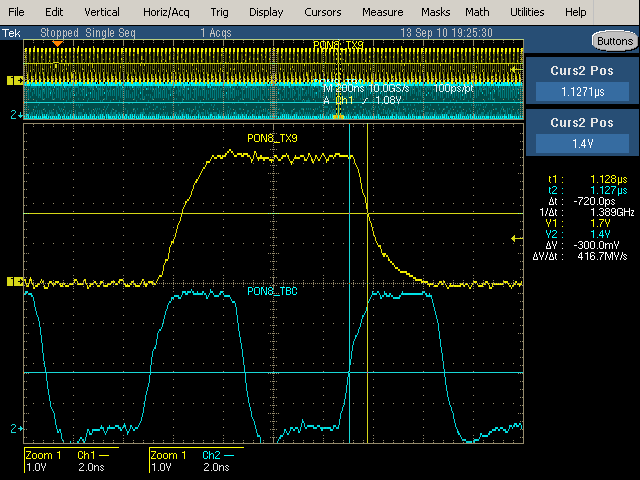Click the yellow trigger level arrow in zoom view
Viewport: 640px width, 480px height.
[x=517, y=238]
